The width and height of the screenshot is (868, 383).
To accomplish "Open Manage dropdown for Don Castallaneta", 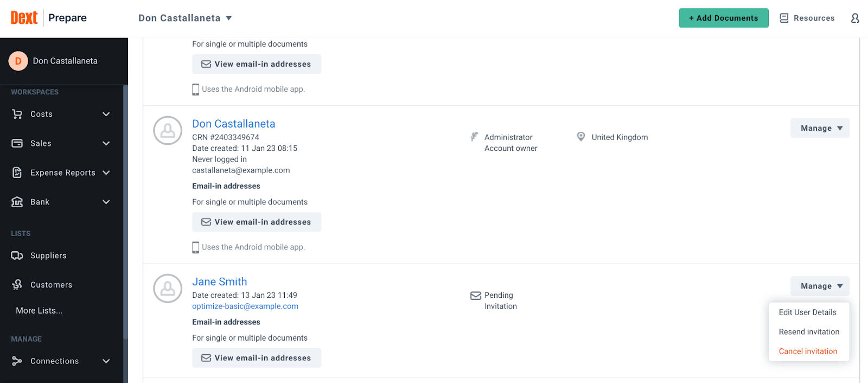I will [819, 128].
